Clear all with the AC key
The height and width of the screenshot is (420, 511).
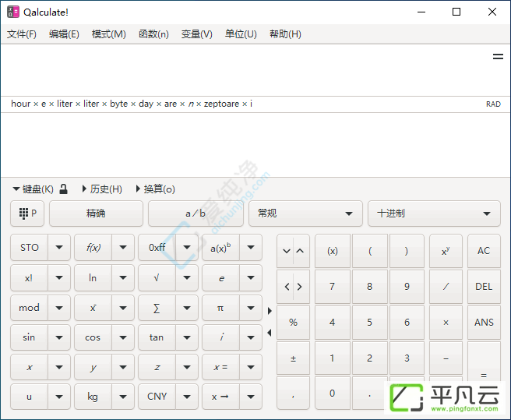pos(484,251)
